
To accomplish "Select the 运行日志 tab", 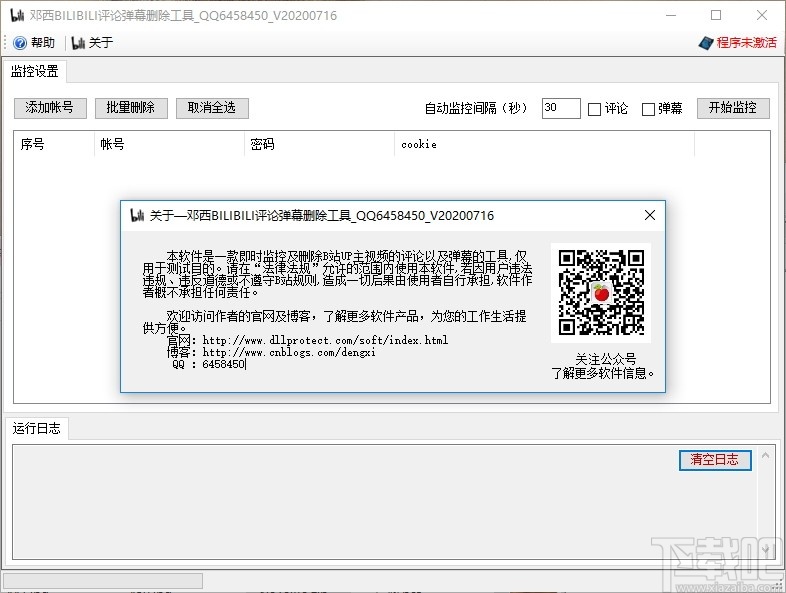I will point(36,428).
